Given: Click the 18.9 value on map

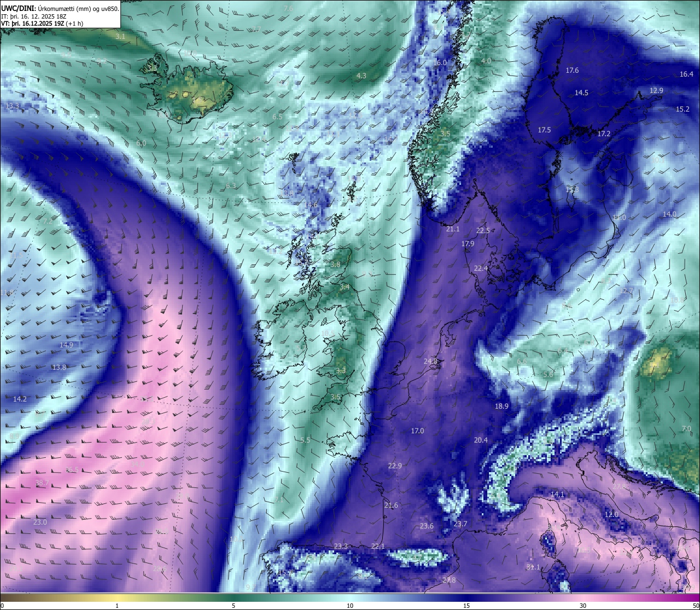Looking at the screenshot, I should (x=501, y=406).
